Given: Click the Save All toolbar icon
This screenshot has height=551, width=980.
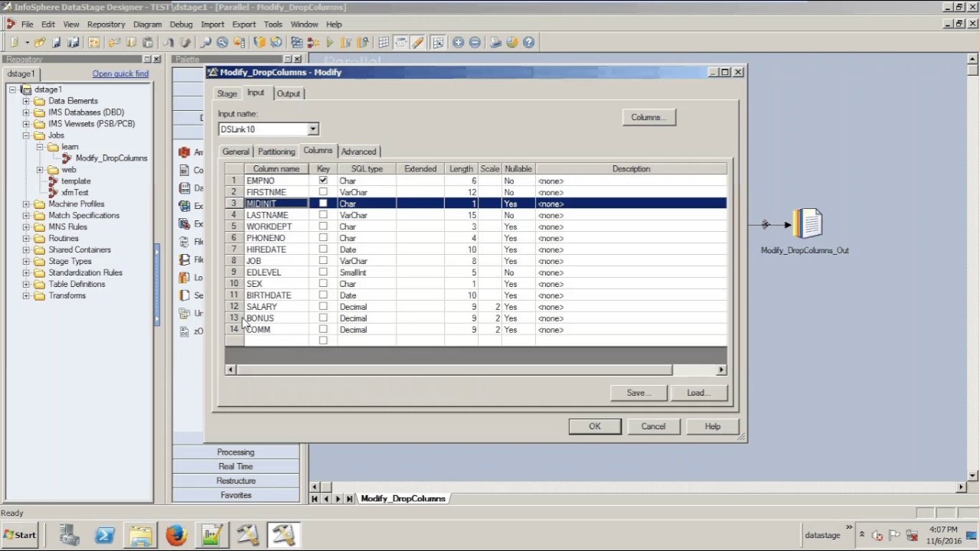Looking at the screenshot, I should 73,43.
